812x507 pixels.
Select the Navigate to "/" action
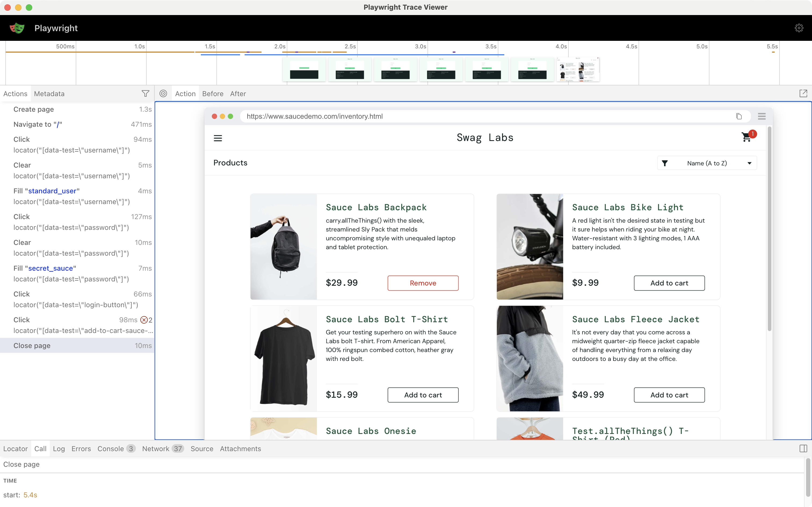click(x=77, y=124)
